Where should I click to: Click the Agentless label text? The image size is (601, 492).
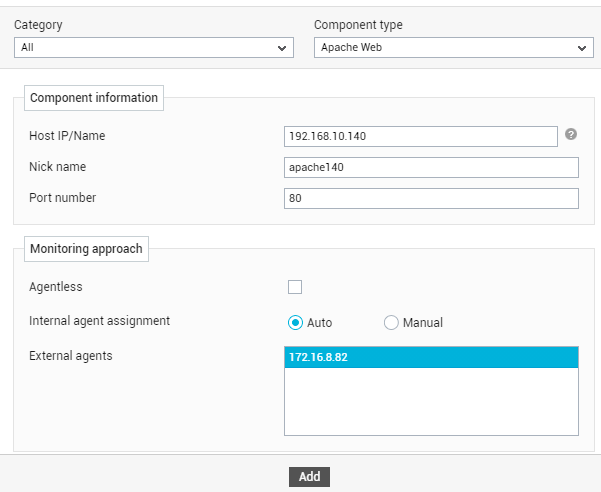[x=56, y=287]
